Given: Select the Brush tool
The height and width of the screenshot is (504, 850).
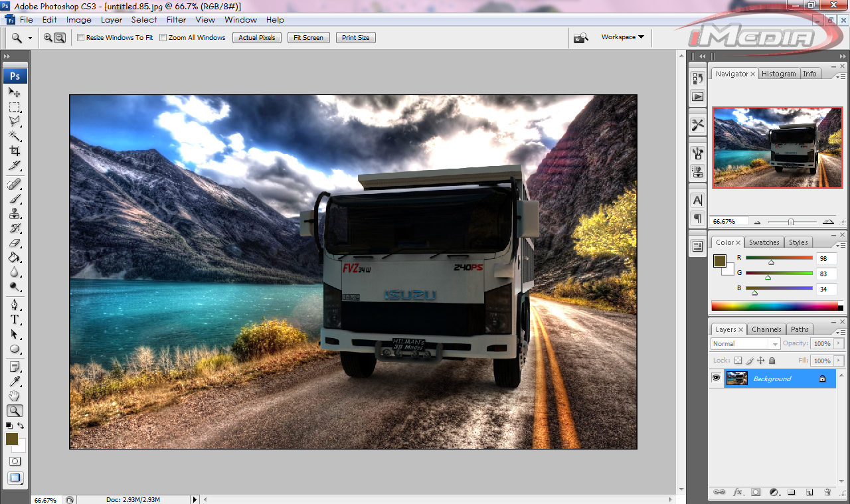Looking at the screenshot, I should pos(15,199).
